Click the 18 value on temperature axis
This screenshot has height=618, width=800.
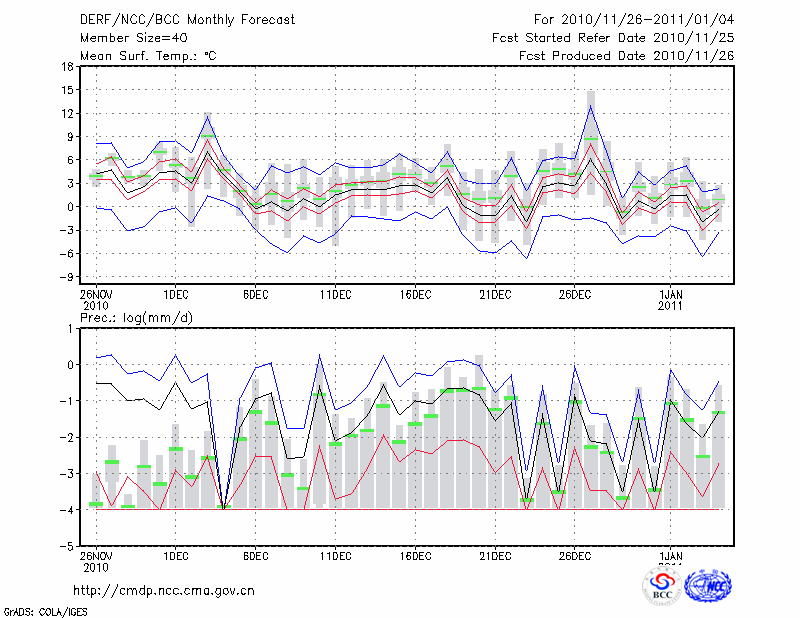[66, 67]
